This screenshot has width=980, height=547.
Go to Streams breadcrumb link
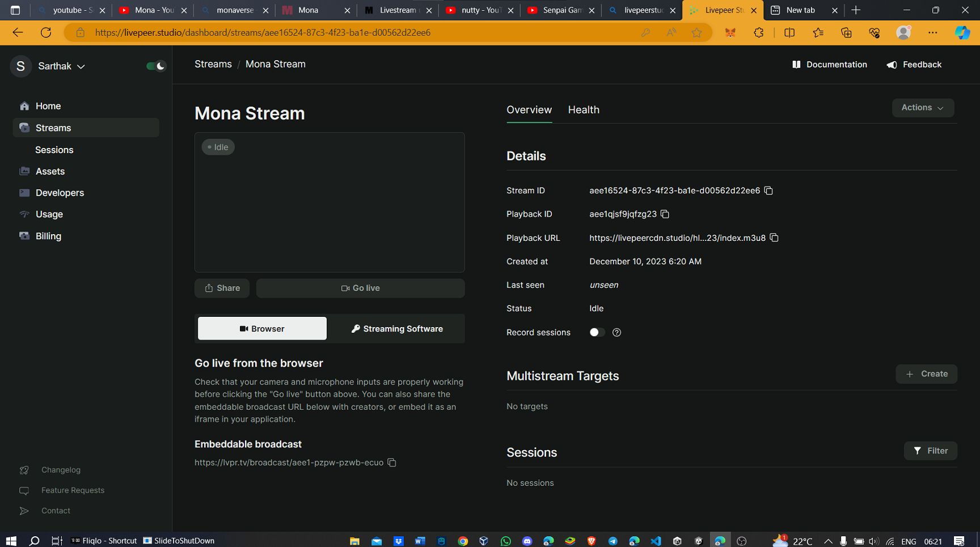point(213,64)
